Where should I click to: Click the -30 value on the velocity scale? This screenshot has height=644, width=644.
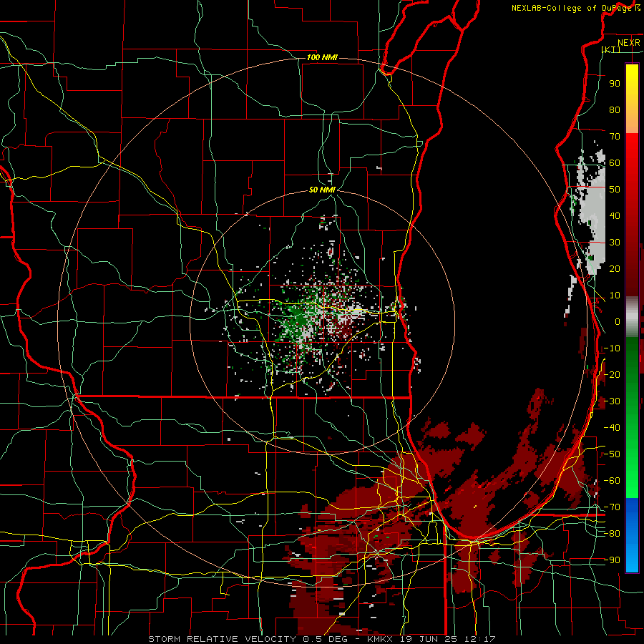[x=612, y=401]
